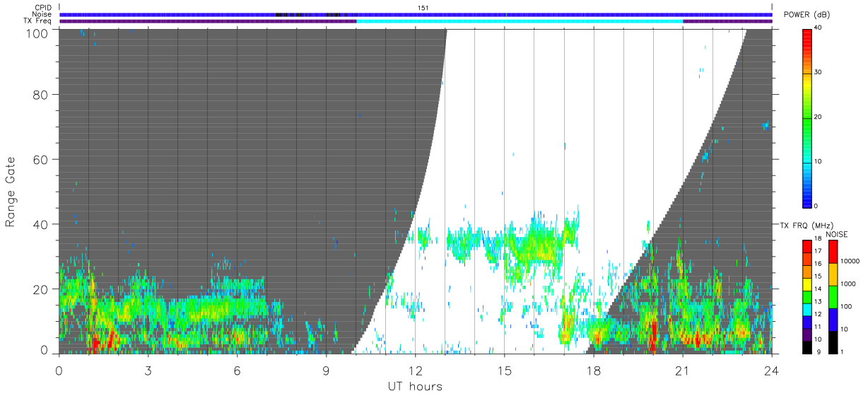The width and height of the screenshot is (868, 401).
Task: Click the cyan segment of TX Freq bar
Action: click(520, 21)
